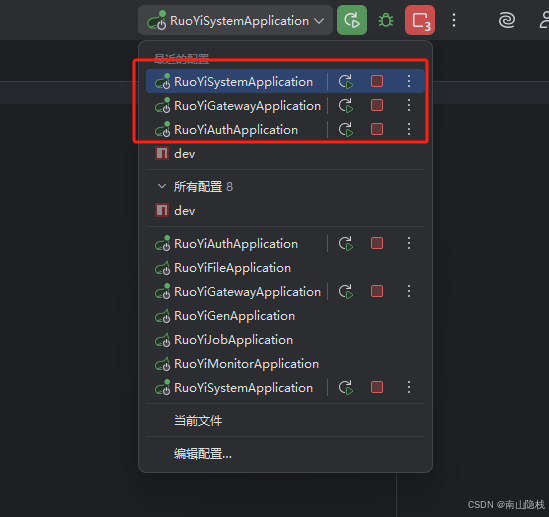Image resolution: width=549 pixels, height=517 pixels.
Task: Open more options for RuoYiSystemApplication under 所有配置
Action: coord(409,387)
